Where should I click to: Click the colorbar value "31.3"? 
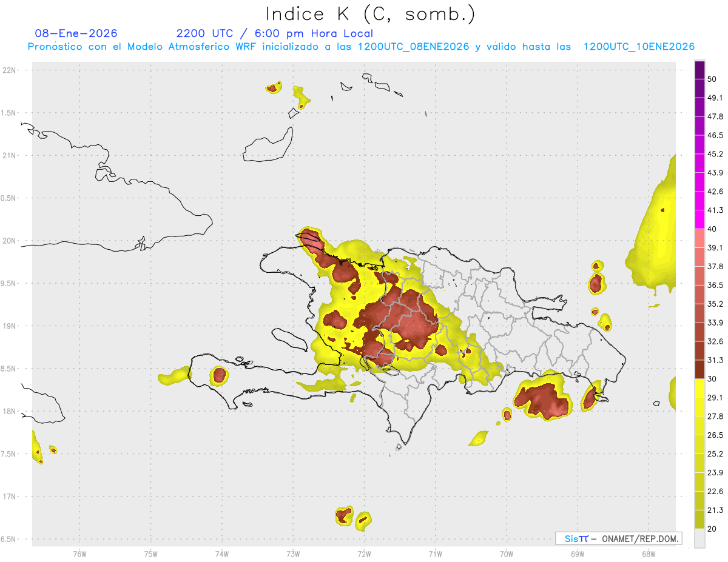coord(715,361)
